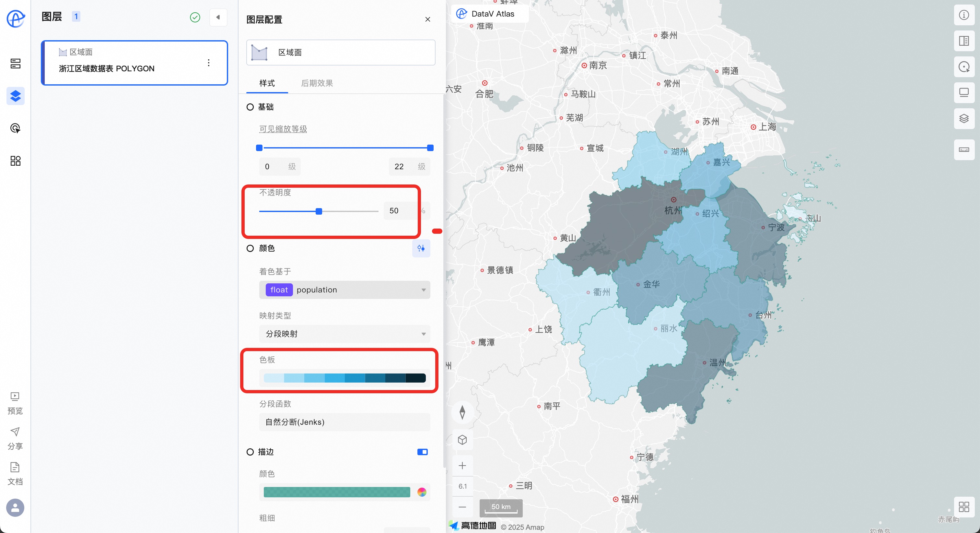Open stroke color picker wheel icon
This screenshot has height=533, width=980.
click(422, 492)
